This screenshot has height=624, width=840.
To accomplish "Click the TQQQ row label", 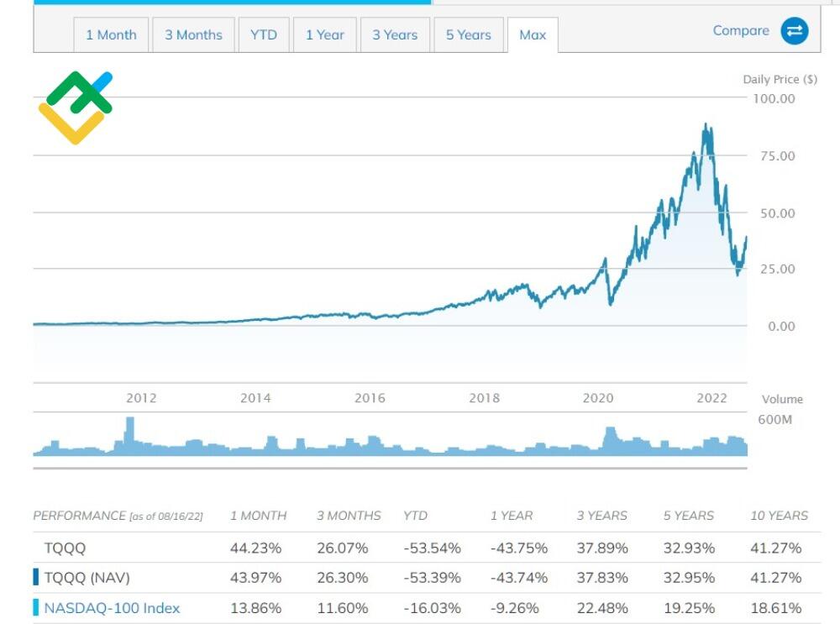I will click(x=65, y=548).
